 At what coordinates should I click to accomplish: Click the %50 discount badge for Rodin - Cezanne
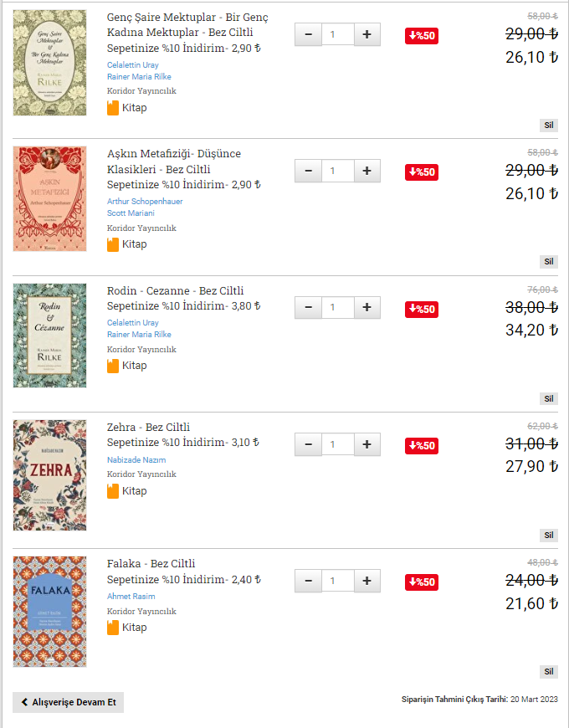point(422,309)
